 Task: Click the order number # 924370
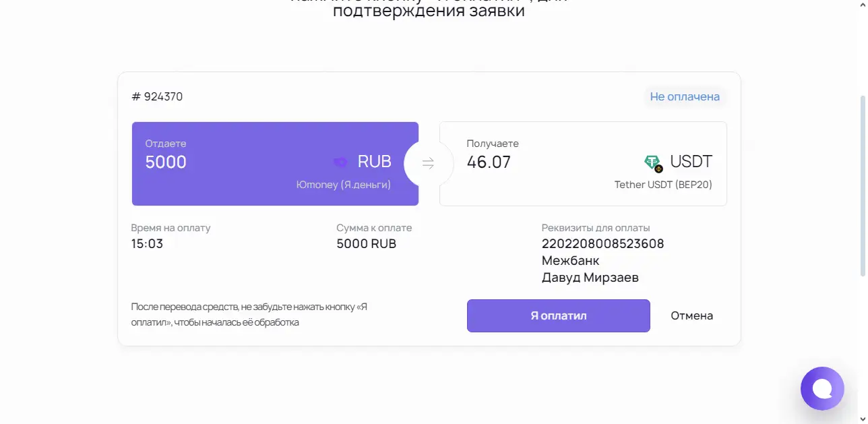point(157,96)
